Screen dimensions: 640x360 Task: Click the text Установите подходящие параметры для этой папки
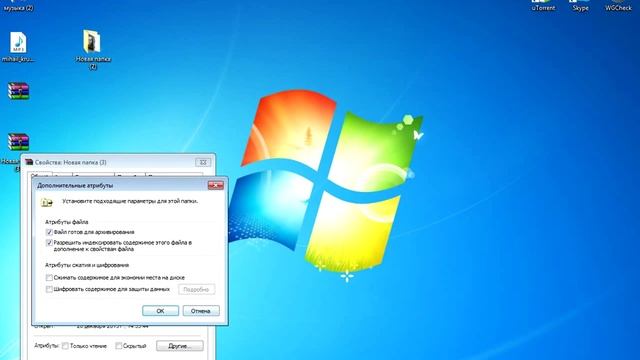(x=130, y=201)
